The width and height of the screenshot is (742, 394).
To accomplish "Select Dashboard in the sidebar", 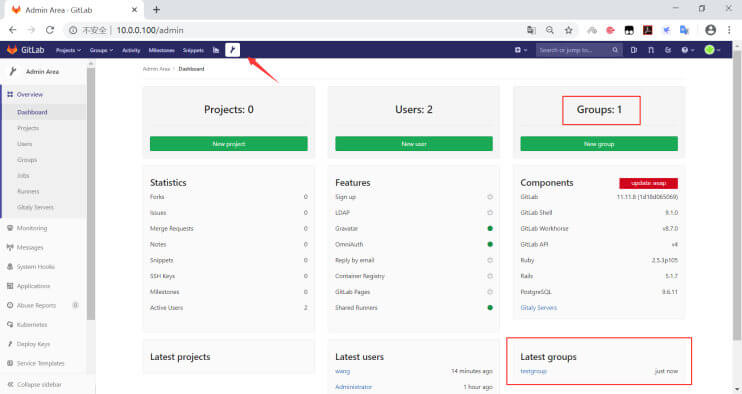I will tap(32, 112).
